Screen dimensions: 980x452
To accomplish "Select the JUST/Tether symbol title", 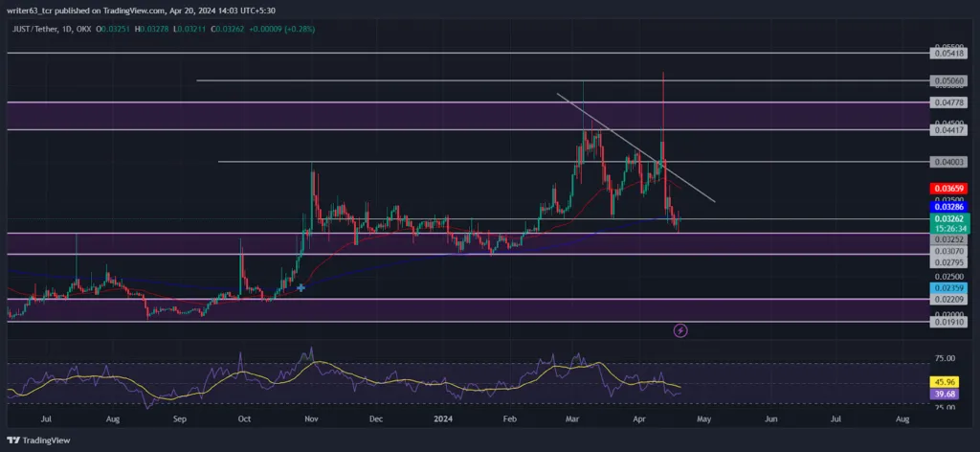I will [x=34, y=30].
